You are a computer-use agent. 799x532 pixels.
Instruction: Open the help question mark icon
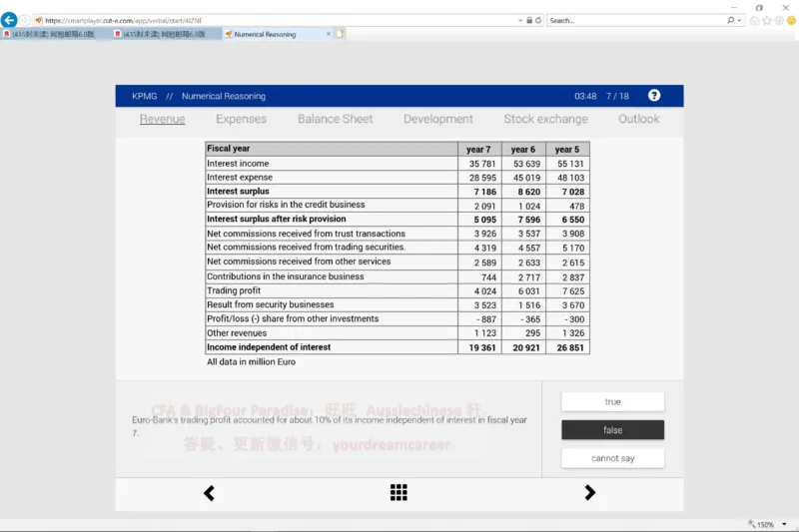point(654,96)
